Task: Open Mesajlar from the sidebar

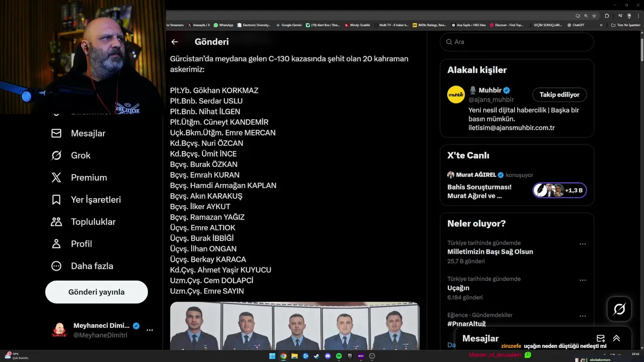Action: (x=78, y=133)
